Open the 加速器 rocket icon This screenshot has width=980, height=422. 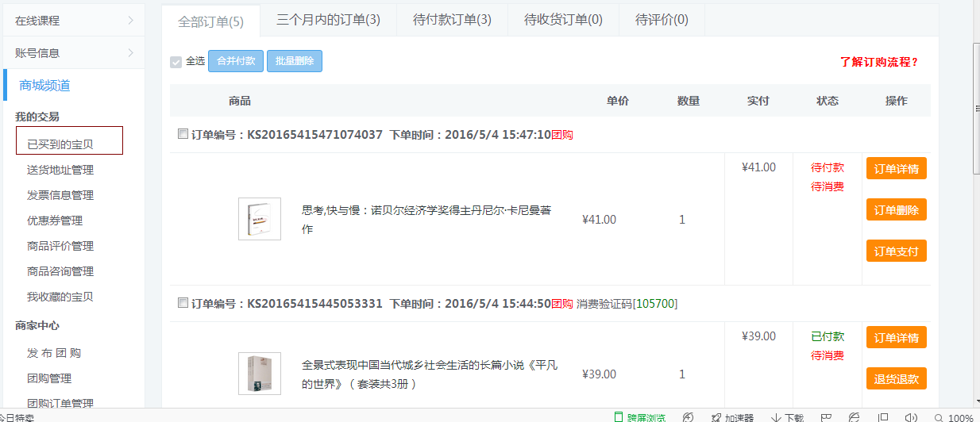point(716,417)
